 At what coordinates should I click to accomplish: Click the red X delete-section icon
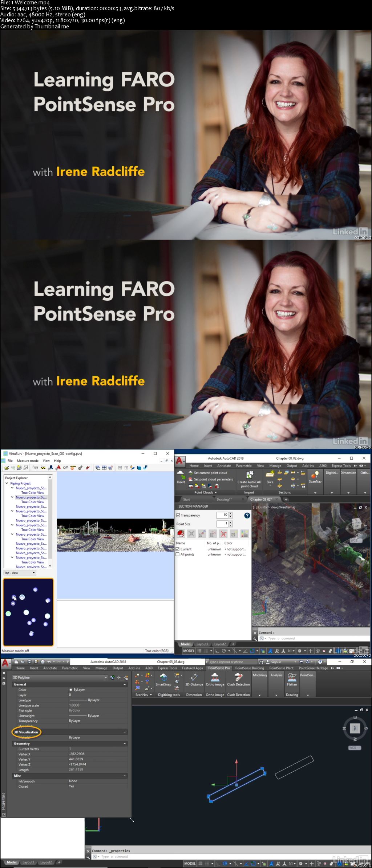(x=223, y=533)
